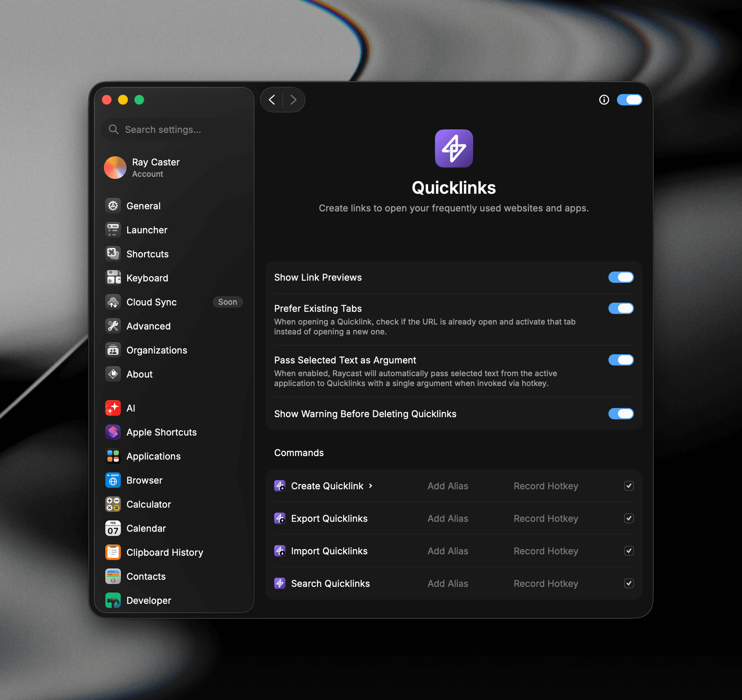Toggle Pass Selected Text as Argument
Viewport: 742px width, 700px height.
(x=621, y=360)
